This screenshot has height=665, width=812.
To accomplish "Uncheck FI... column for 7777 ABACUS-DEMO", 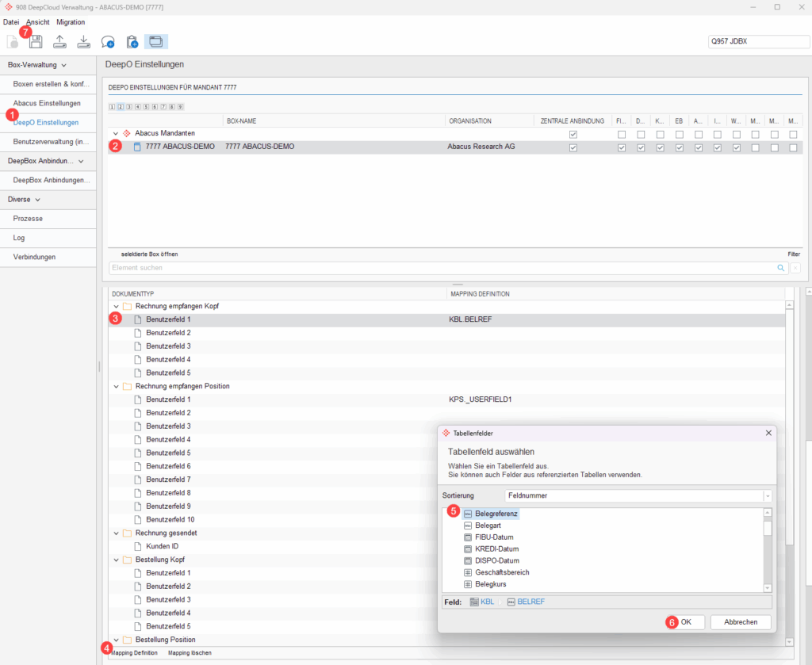I will 622,148.
